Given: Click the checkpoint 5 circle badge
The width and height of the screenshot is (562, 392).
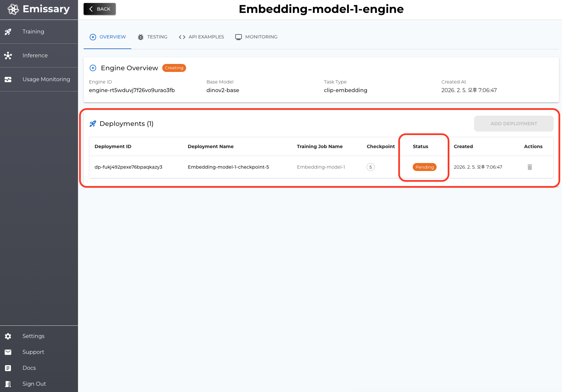Looking at the screenshot, I should [x=371, y=167].
